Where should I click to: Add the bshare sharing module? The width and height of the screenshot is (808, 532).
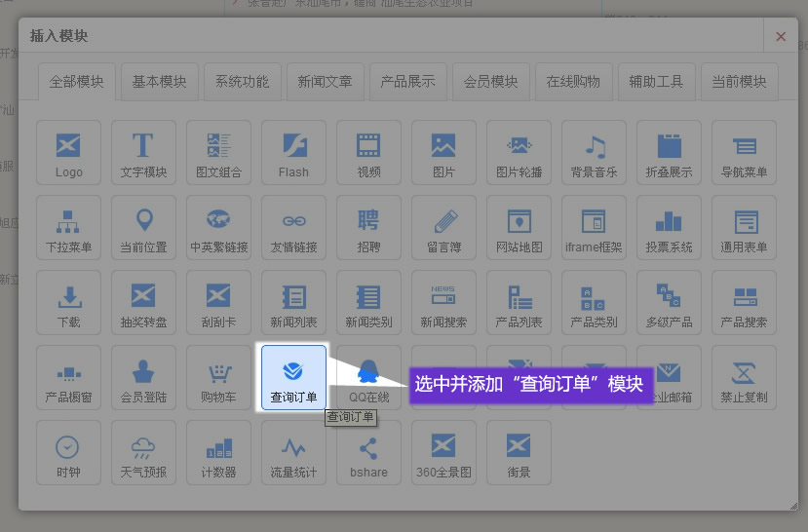(368, 452)
